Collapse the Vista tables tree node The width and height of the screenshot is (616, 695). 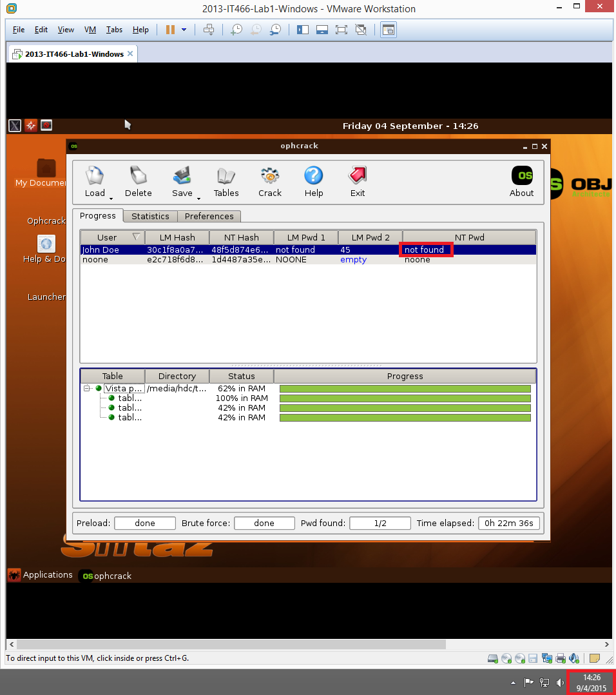pos(87,388)
